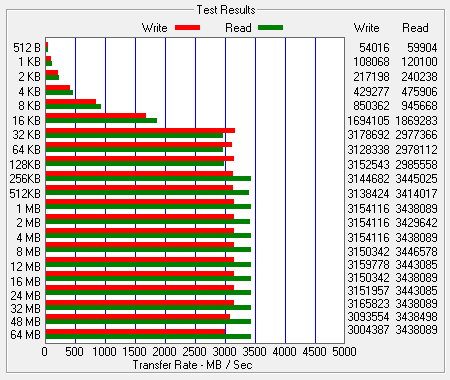Click the write value 217198
This screenshot has height=380, width=450.
pos(371,77)
